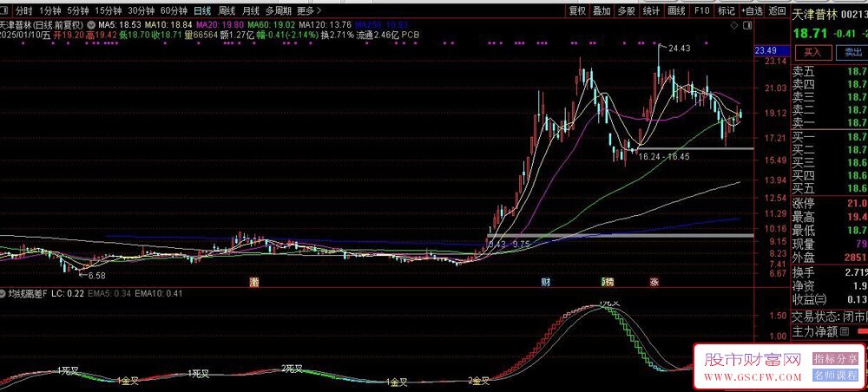Open the 复权 adjustment options
The width and height of the screenshot is (868, 392).
tap(577, 10)
